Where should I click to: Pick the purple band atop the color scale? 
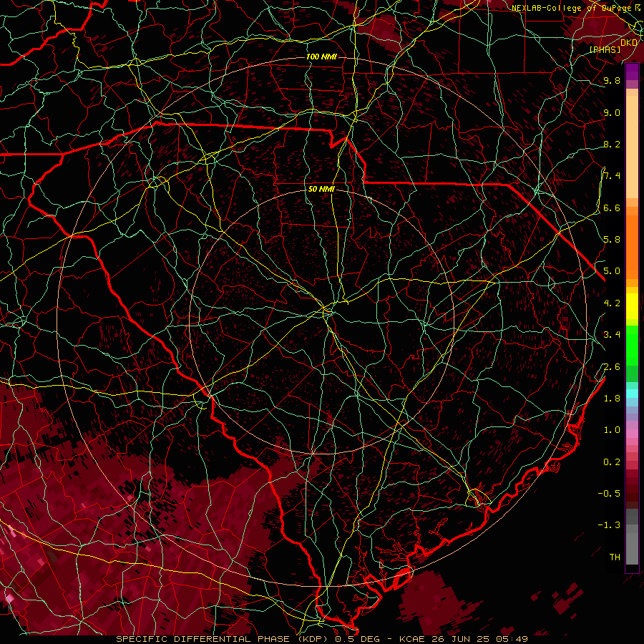pyautogui.click(x=632, y=72)
